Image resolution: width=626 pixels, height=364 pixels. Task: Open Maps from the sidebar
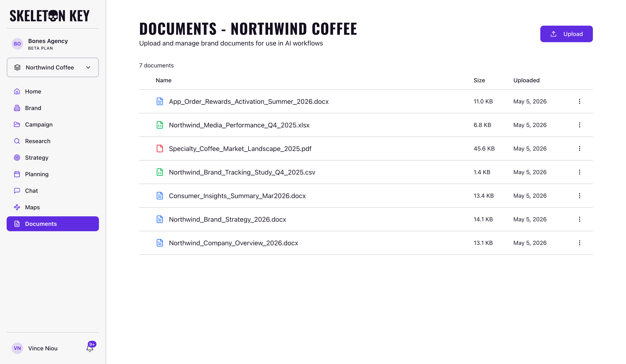coord(53,207)
